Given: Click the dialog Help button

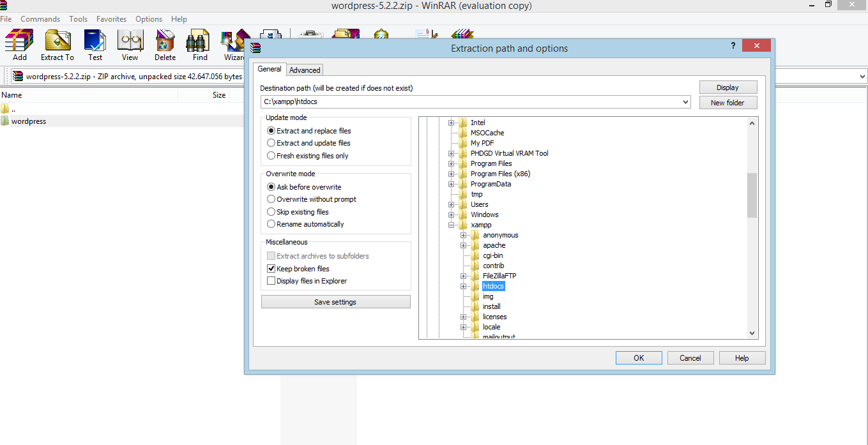Looking at the screenshot, I should tap(742, 358).
